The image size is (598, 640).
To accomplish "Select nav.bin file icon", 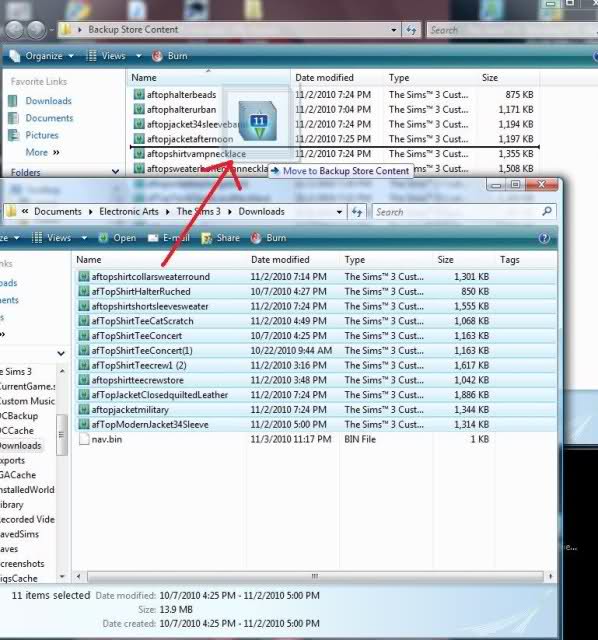I will click(84, 439).
